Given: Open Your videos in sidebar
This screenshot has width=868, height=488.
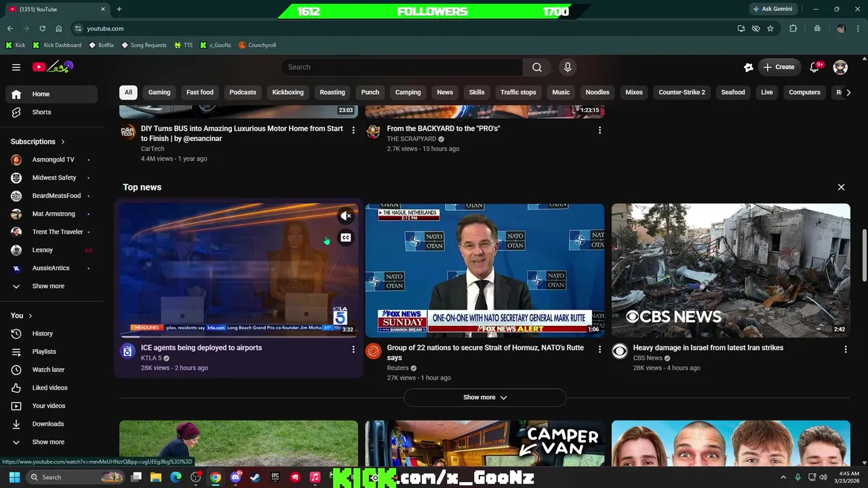Looking at the screenshot, I should click(52, 406).
